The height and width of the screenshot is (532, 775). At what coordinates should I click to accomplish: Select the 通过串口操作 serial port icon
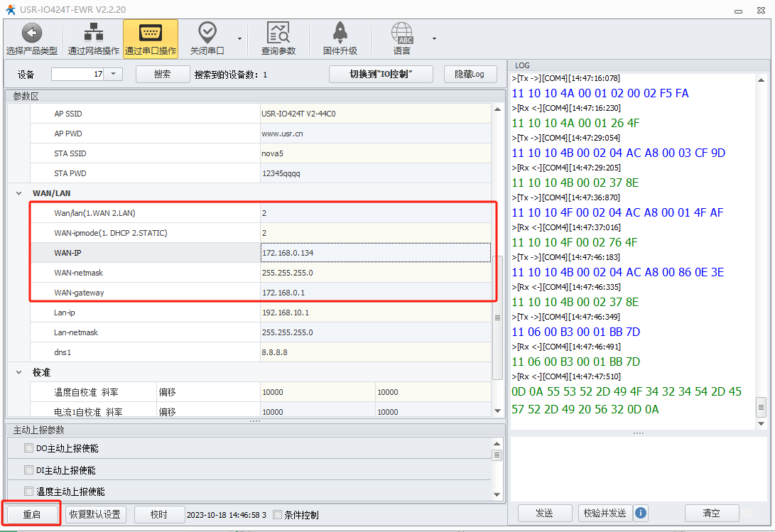150,33
